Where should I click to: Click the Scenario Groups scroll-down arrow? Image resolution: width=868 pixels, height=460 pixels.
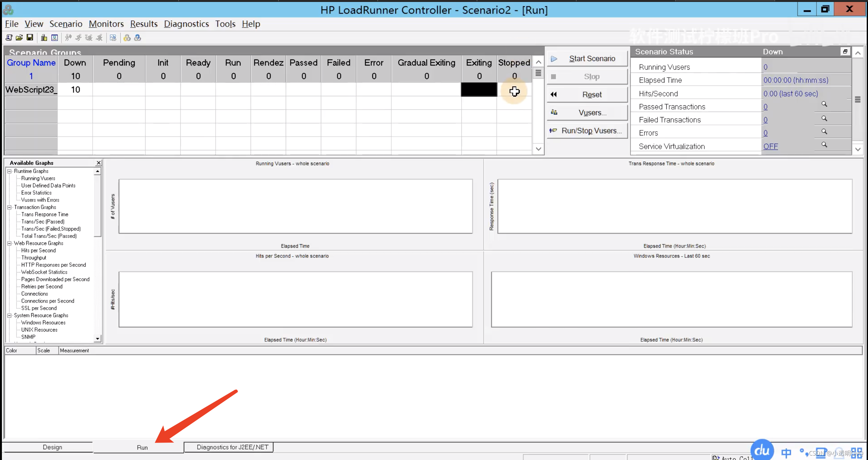pyautogui.click(x=538, y=149)
